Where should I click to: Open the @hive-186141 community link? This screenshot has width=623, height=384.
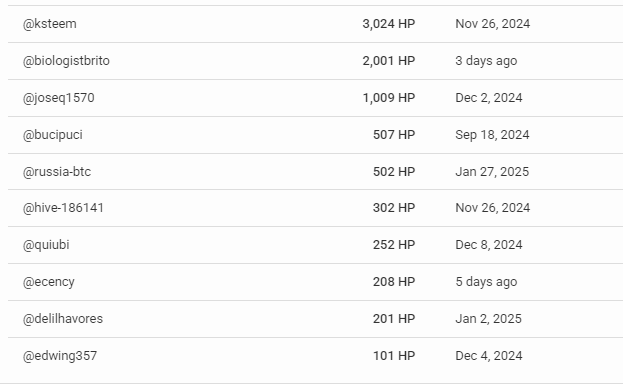click(63, 208)
